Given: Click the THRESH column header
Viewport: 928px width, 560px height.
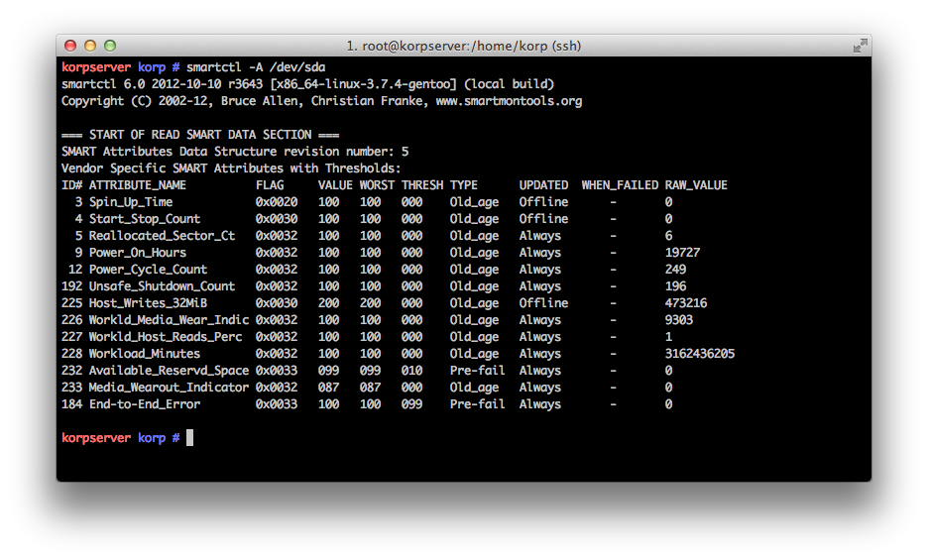Looking at the screenshot, I should [422, 185].
